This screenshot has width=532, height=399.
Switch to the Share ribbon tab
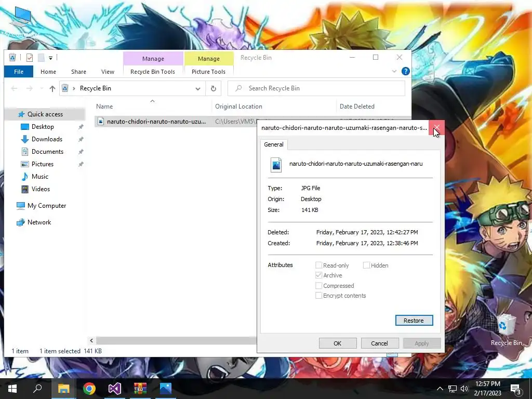tap(78, 72)
